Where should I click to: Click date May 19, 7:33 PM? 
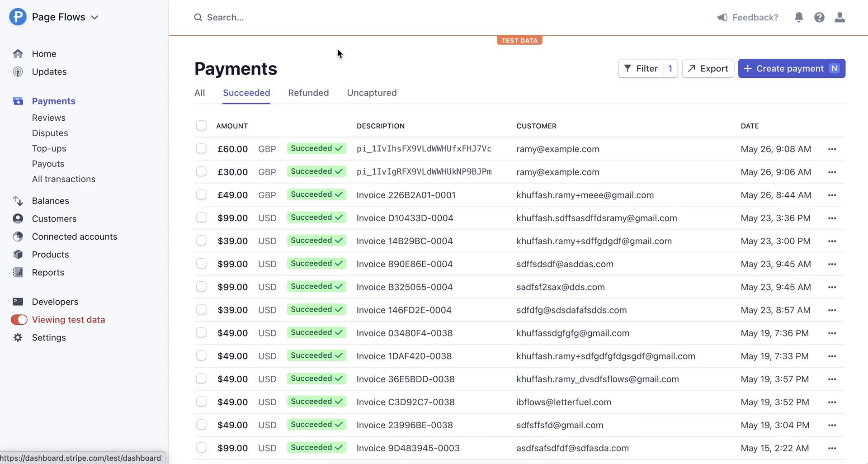coord(774,356)
